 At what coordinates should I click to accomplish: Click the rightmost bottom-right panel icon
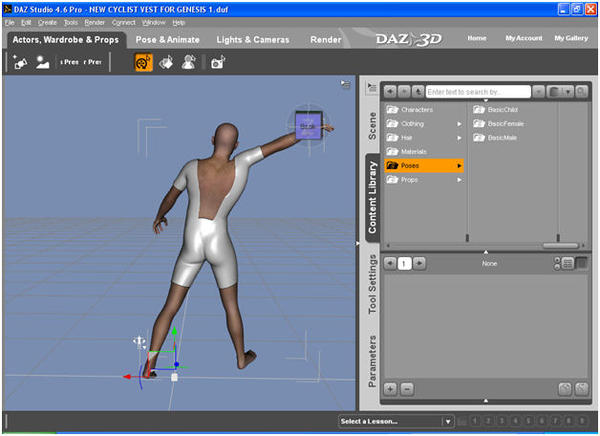point(582,389)
